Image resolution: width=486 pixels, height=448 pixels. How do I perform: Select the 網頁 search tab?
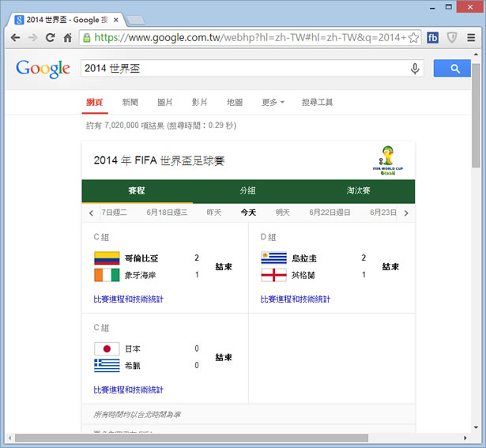coord(95,102)
